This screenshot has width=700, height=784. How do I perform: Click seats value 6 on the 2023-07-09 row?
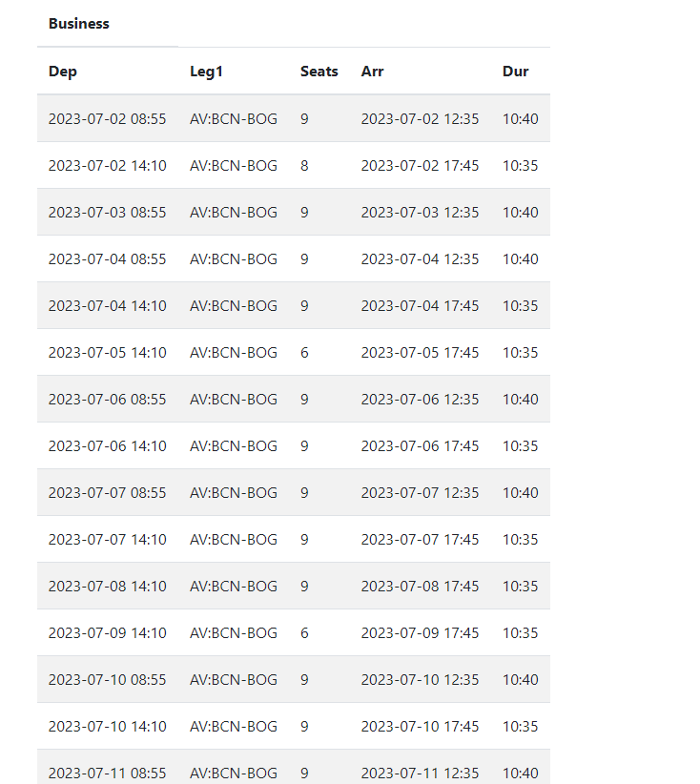(304, 633)
